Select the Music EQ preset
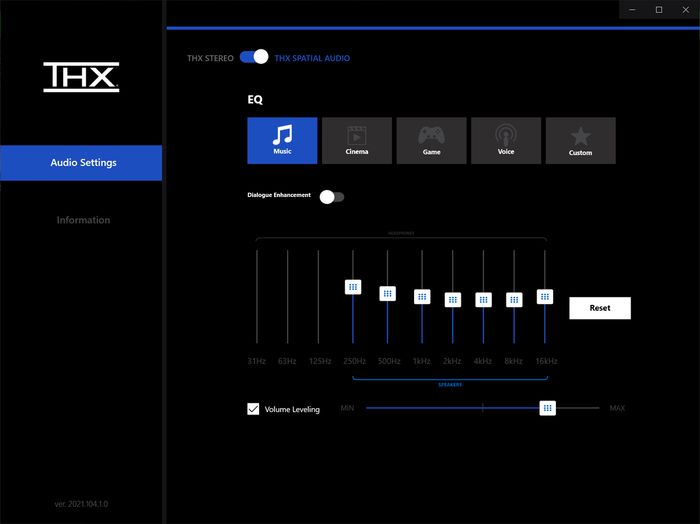Viewport: 700px width, 524px height. point(282,141)
